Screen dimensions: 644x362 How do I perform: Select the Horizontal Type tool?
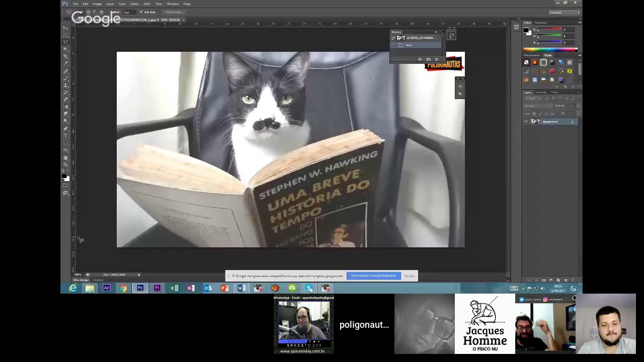tap(65, 136)
